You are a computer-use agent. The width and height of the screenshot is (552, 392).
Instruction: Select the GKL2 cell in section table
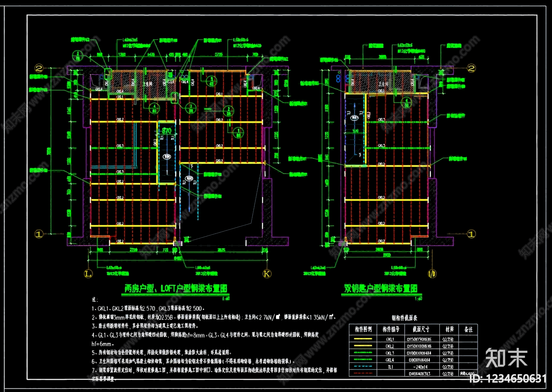click(x=390, y=346)
